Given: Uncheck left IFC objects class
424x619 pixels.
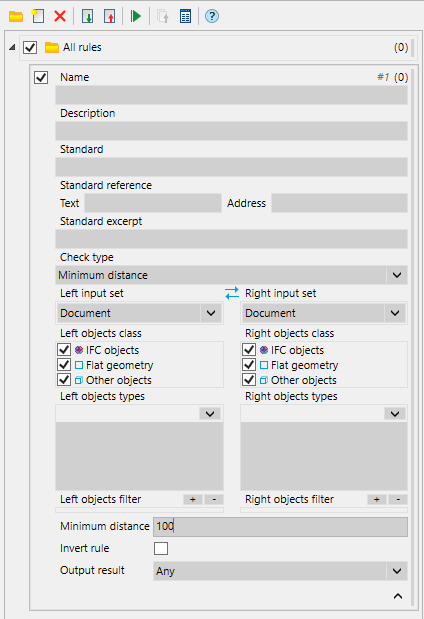Looking at the screenshot, I should [64, 350].
